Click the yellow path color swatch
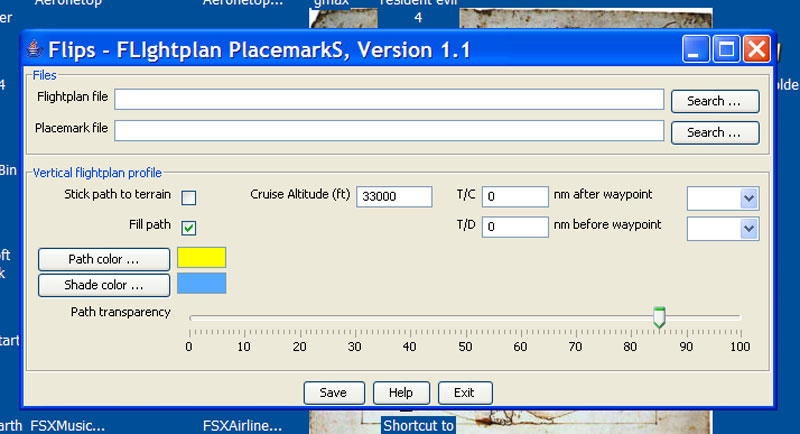This screenshot has width=800, height=434. pyautogui.click(x=201, y=258)
